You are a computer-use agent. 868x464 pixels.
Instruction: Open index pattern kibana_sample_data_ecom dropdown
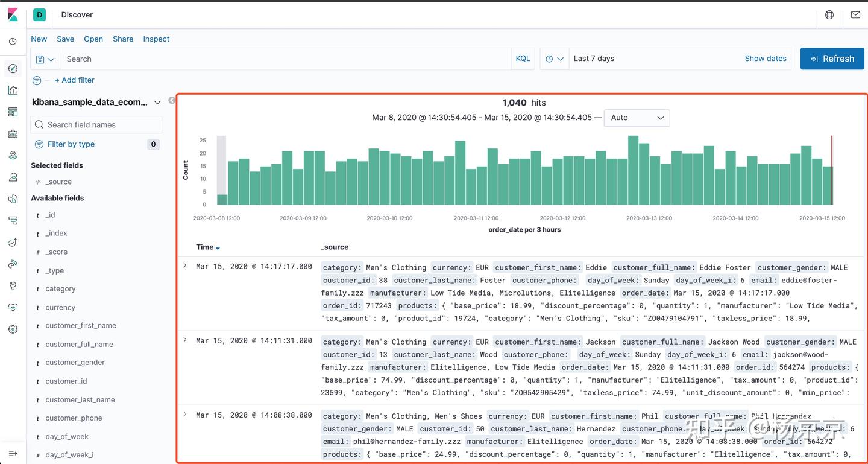[x=96, y=103]
